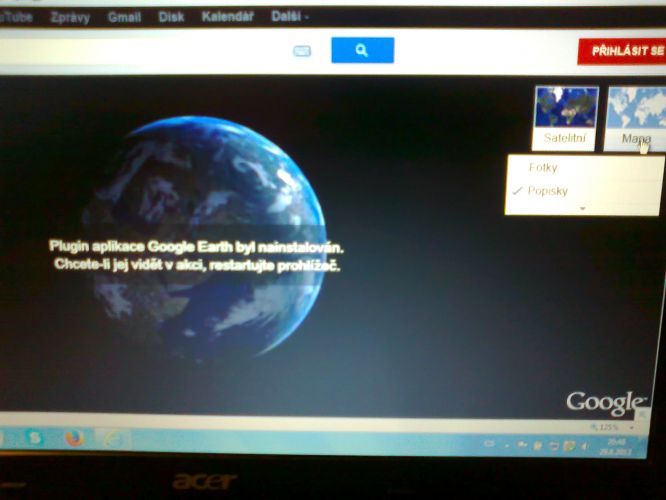Viewport: 666px width, 500px height.
Task: Open Kalendář from the top navigation bar
Action: pos(228,17)
